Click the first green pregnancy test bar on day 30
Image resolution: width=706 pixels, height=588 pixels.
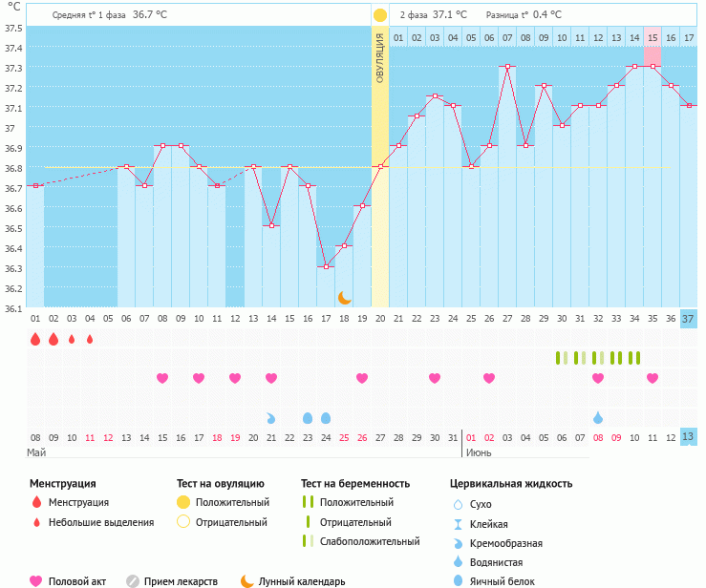[559, 358]
